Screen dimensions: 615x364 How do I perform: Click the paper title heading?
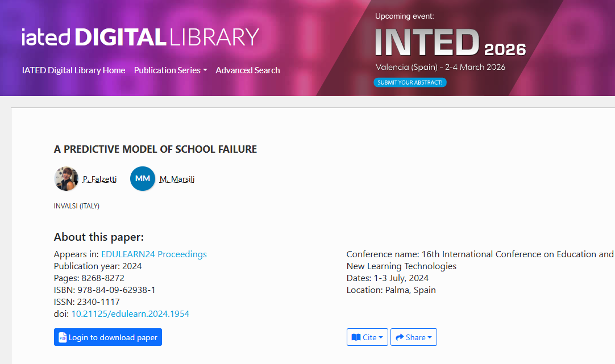155,149
